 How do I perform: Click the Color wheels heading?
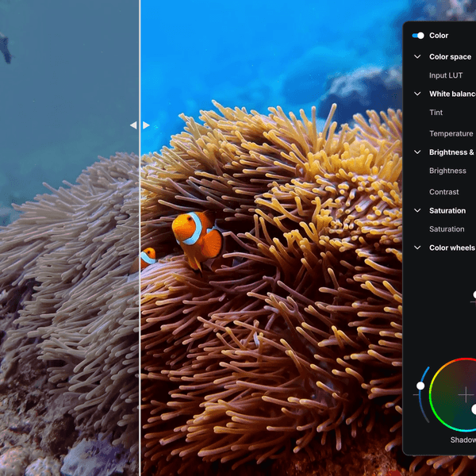(452, 248)
